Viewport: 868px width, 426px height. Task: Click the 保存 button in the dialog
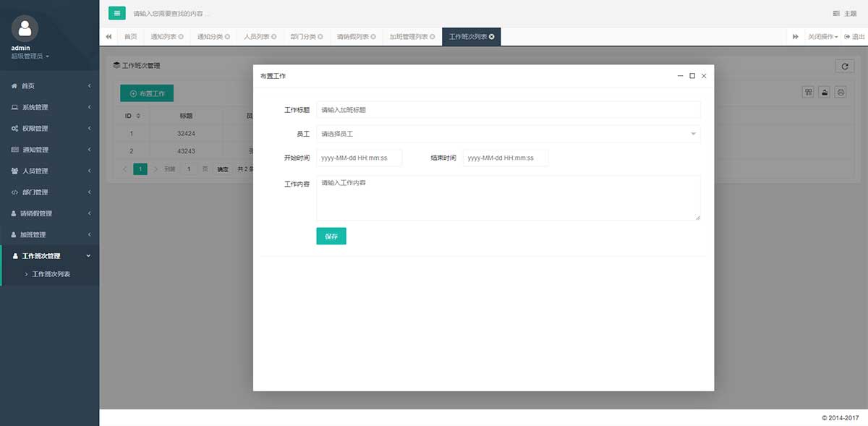[331, 237]
